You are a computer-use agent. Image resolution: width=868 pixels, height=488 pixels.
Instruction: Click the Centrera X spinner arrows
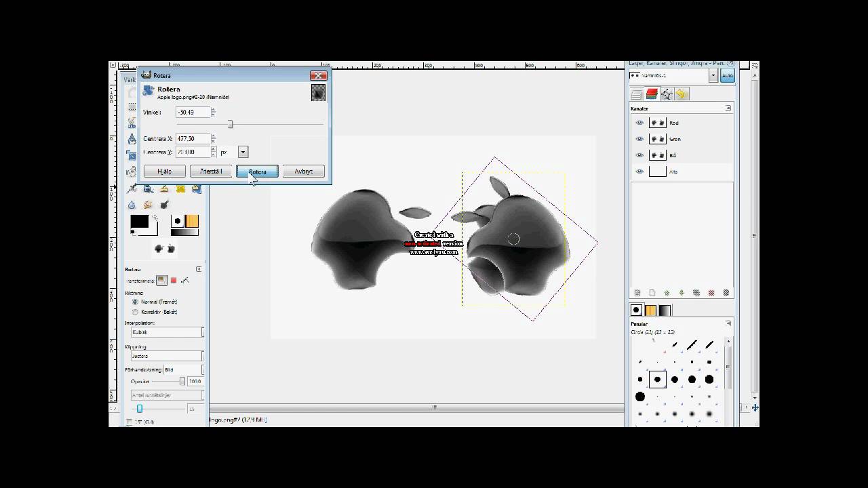point(214,139)
